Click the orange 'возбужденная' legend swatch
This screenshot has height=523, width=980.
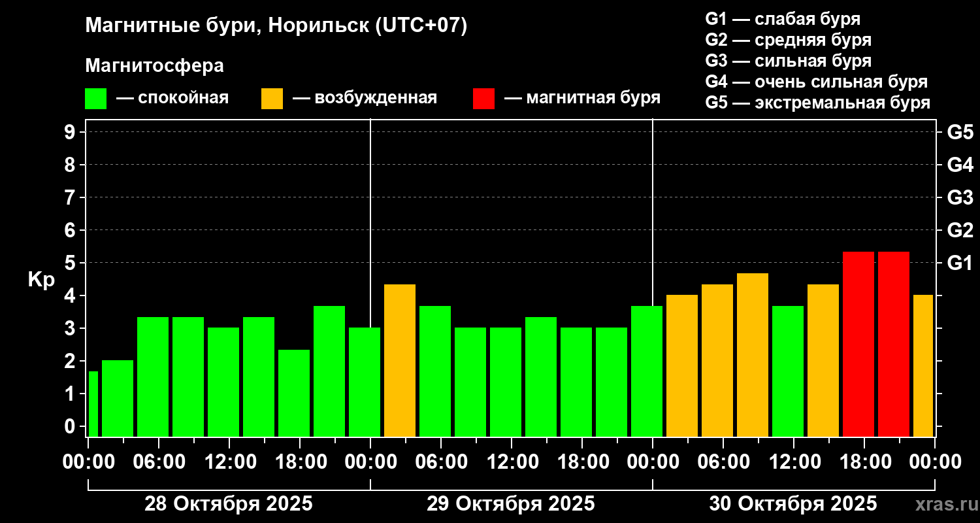tap(272, 99)
